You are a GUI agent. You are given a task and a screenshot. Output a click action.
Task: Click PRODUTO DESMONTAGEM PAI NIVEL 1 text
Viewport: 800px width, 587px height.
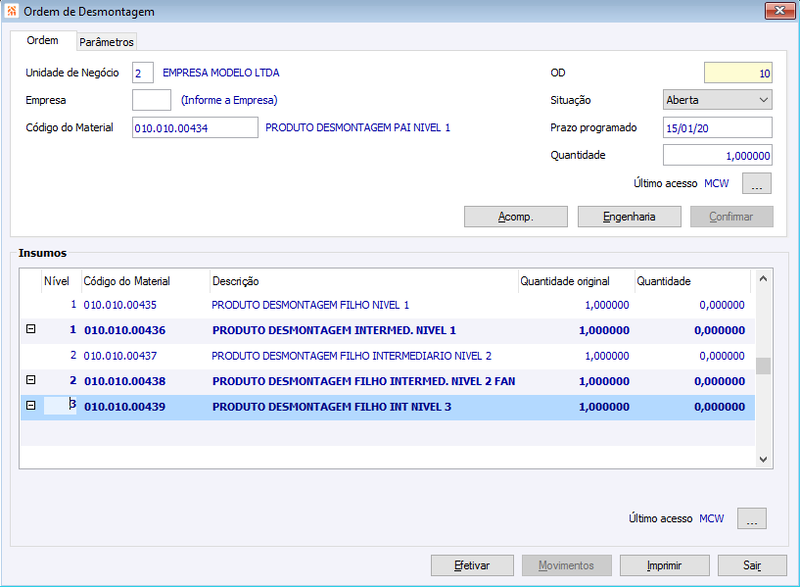click(x=358, y=127)
